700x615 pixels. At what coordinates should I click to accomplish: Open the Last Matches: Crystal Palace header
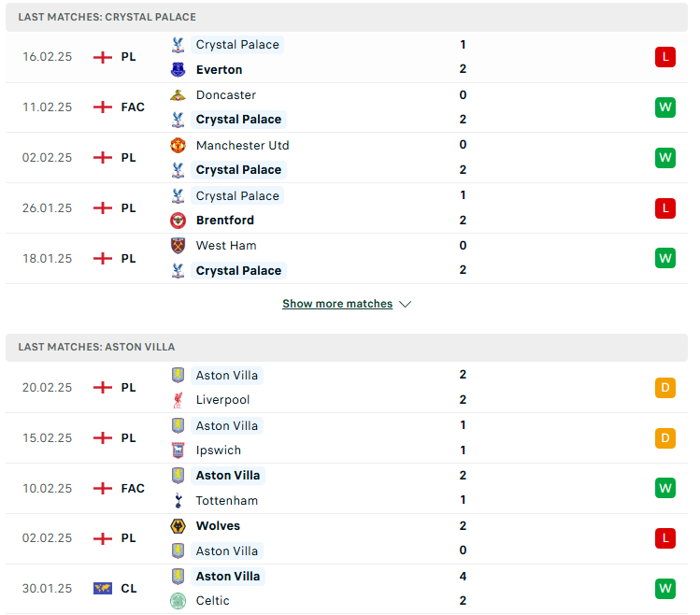[x=347, y=17]
